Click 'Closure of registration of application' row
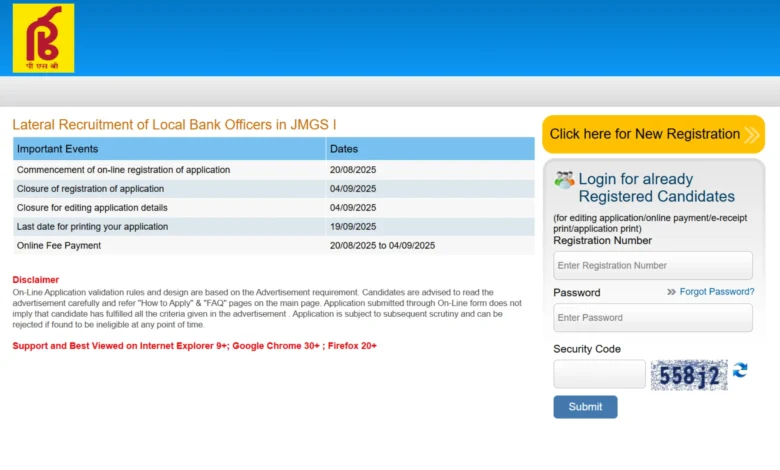 pyautogui.click(x=274, y=188)
